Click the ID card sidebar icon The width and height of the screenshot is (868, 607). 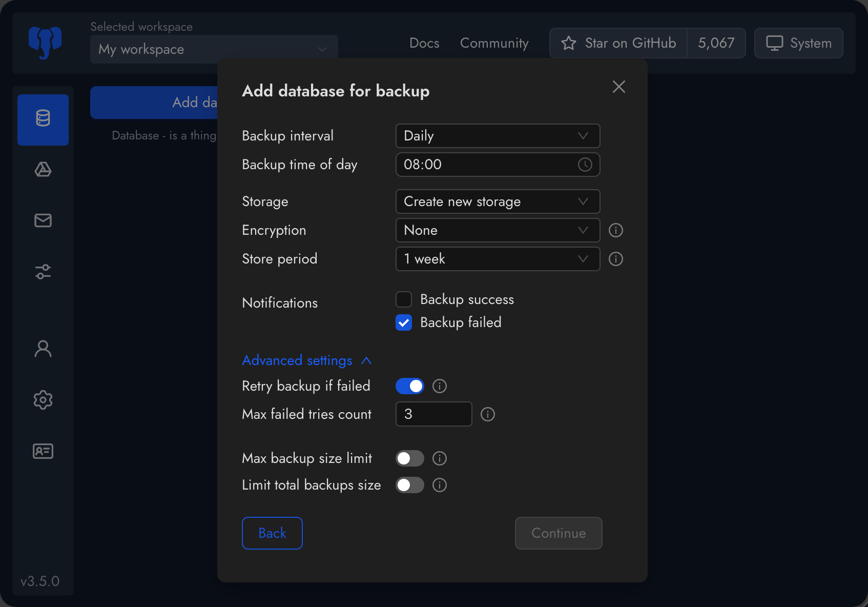[x=43, y=451]
